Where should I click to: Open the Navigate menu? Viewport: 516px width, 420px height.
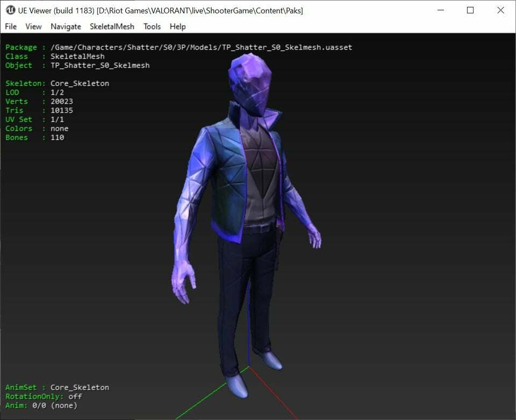pos(66,26)
